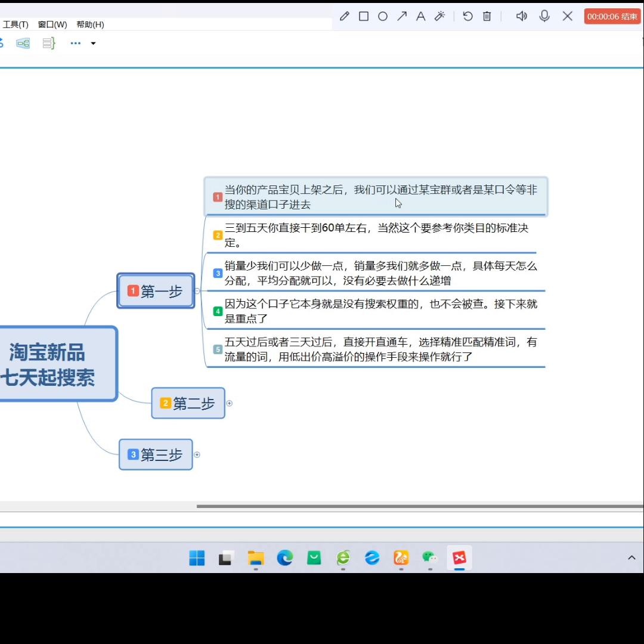The height and width of the screenshot is (644, 644).
Task: Select the text annotation tool
Action: coord(420,17)
